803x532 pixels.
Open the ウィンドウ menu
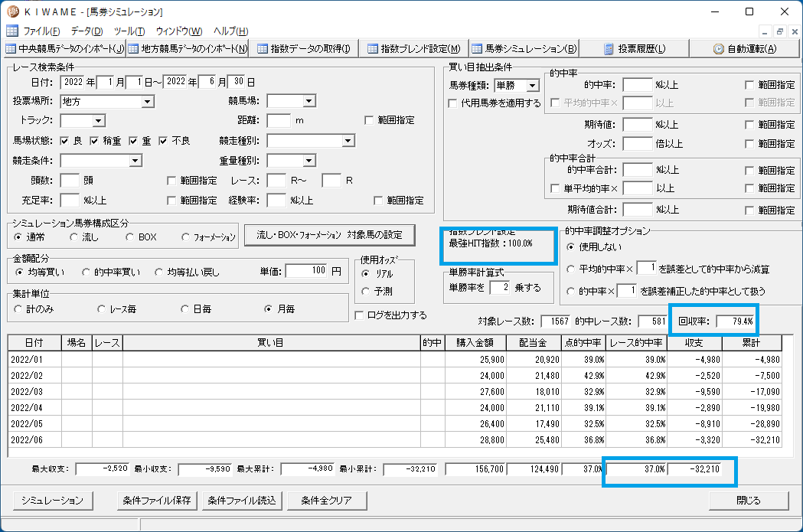[178, 31]
